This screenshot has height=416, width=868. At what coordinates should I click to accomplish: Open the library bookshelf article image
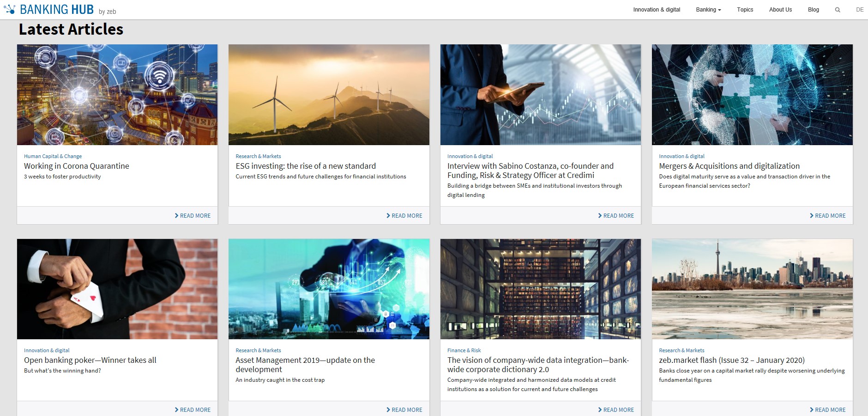[x=540, y=289]
